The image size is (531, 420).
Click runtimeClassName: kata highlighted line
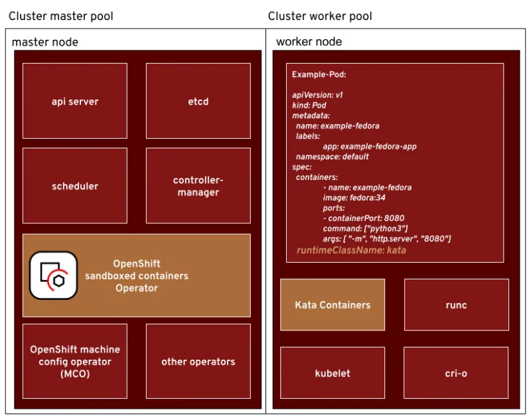(351, 250)
